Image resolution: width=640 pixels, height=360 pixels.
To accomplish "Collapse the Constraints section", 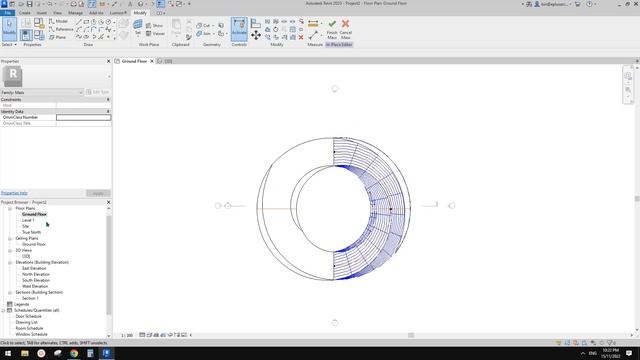I will tap(108, 100).
